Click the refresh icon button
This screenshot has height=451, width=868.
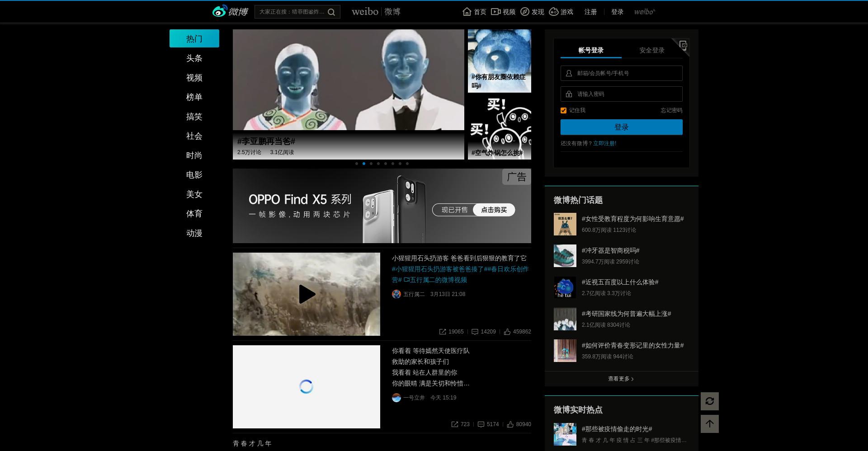coord(710,401)
